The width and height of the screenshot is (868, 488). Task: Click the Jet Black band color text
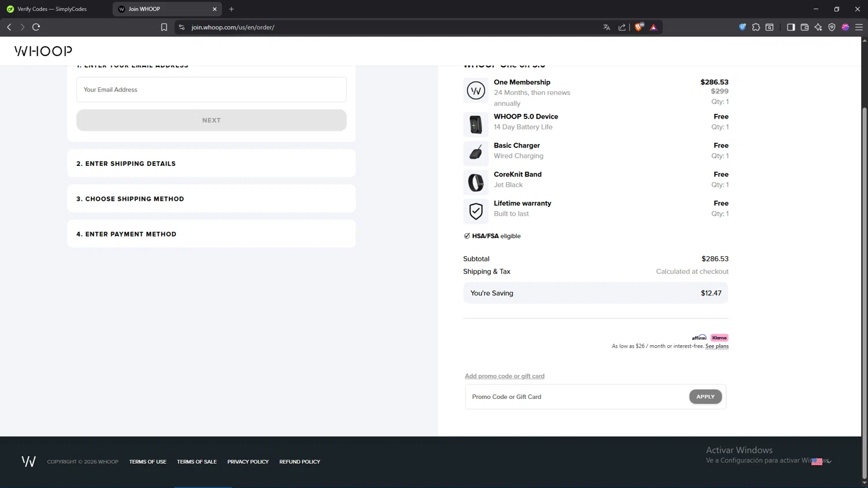[x=508, y=185]
